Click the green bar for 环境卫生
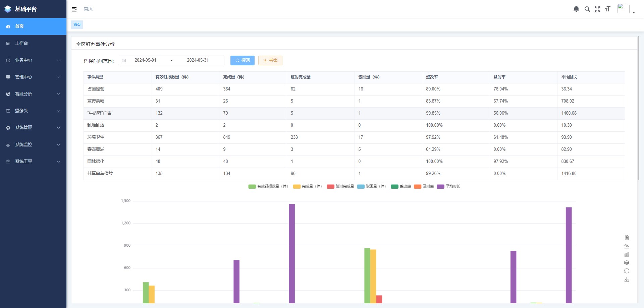The height and width of the screenshot is (308, 644). coord(367,276)
